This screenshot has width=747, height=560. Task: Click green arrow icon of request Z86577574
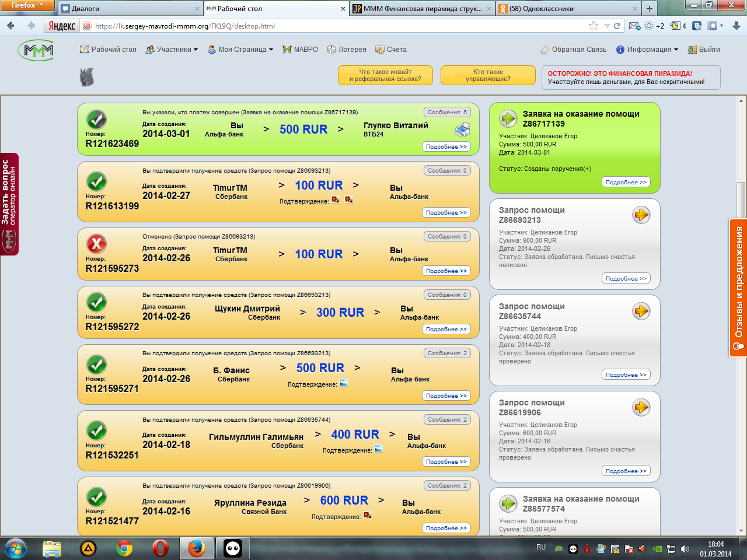(508, 503)
